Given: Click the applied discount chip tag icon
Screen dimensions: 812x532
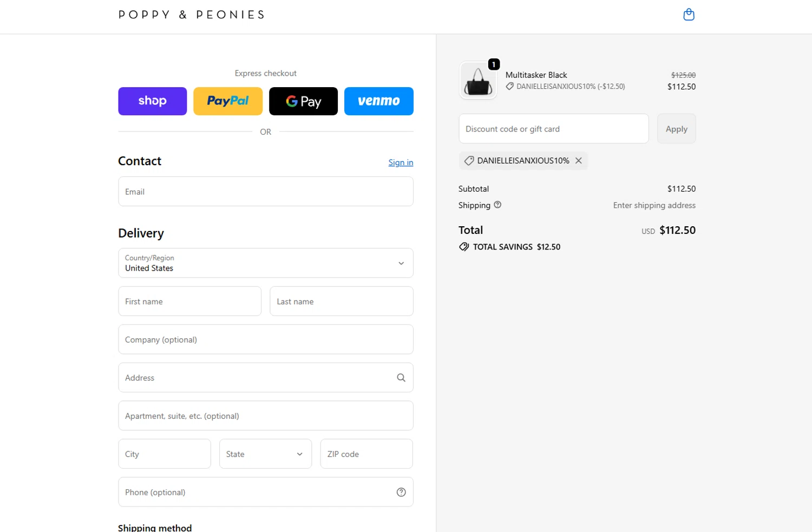Looking at the screenshot, I should point(469,161).
